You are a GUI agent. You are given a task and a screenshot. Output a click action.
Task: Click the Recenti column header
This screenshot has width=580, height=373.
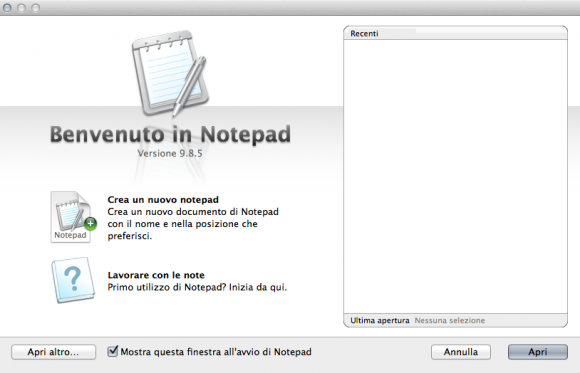coord(455,33)
